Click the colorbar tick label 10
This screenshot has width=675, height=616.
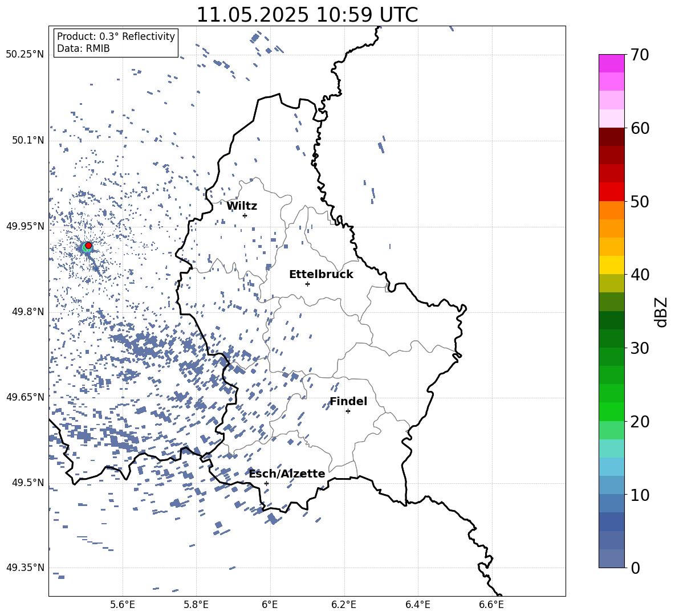click(x=639, y=495)
